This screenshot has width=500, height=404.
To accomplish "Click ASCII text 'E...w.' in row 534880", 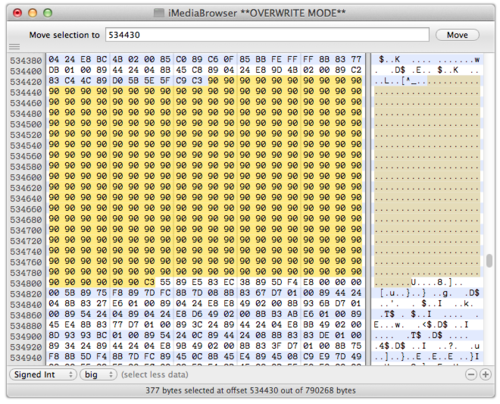I will 389,325.
